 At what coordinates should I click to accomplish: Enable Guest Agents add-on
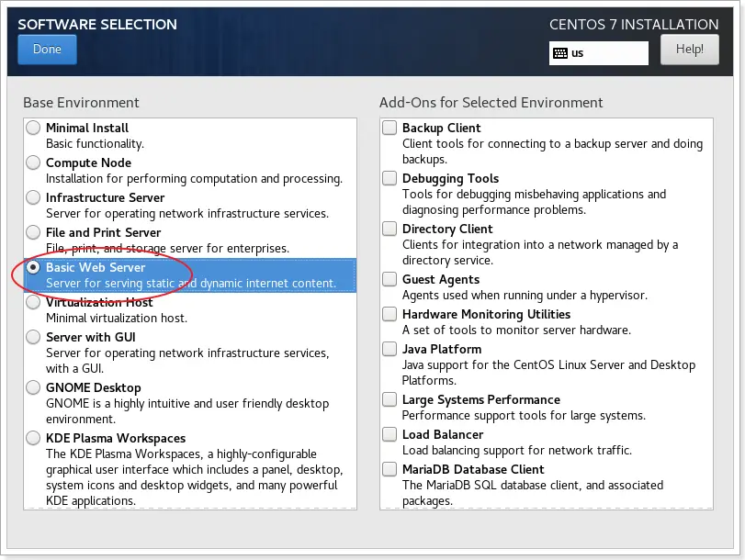(390, 280)
